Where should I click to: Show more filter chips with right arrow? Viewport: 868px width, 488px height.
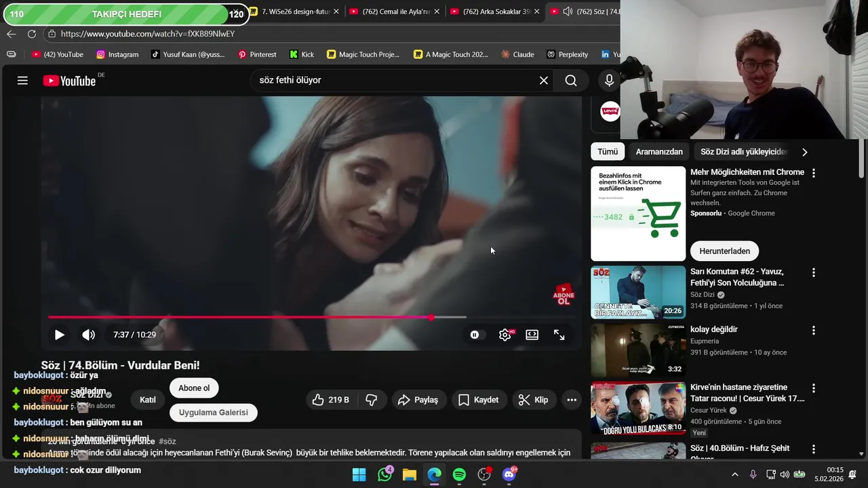(805, 152)
